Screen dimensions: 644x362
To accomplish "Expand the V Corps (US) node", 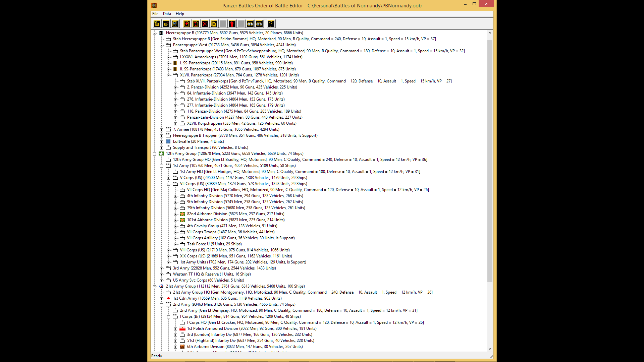I will click(x=169, y=178).
